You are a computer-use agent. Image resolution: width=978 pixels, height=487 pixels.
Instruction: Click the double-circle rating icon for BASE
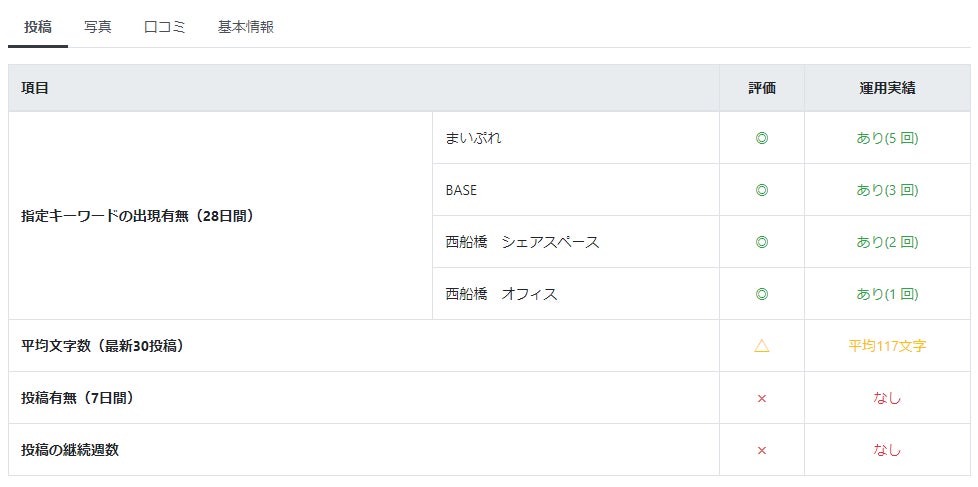[x=762, y=190]
